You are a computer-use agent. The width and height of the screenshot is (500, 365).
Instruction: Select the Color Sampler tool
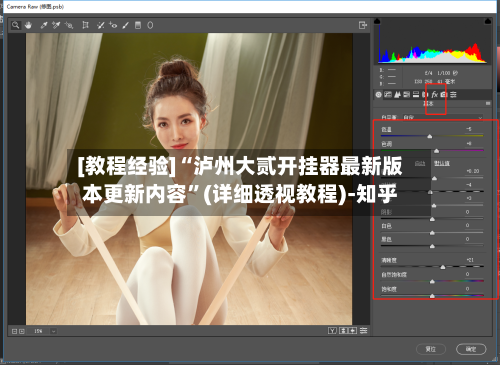pos(56,25)
